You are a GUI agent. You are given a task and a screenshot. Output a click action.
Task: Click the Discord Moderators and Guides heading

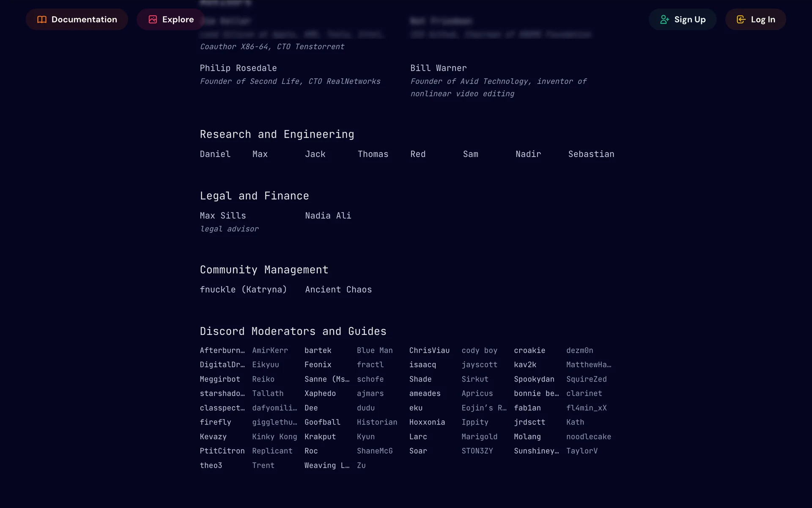[293, 331]
